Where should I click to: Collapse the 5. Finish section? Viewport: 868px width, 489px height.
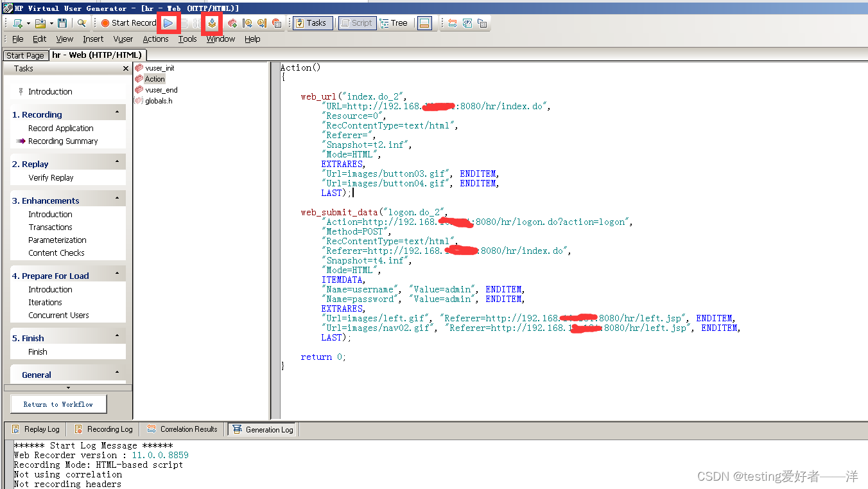(x=117, y=335)
